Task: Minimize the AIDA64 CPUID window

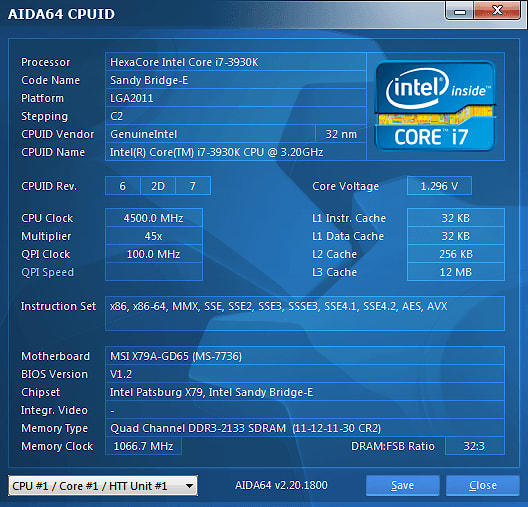Action: pyautogui.click(x=459, y=11)
